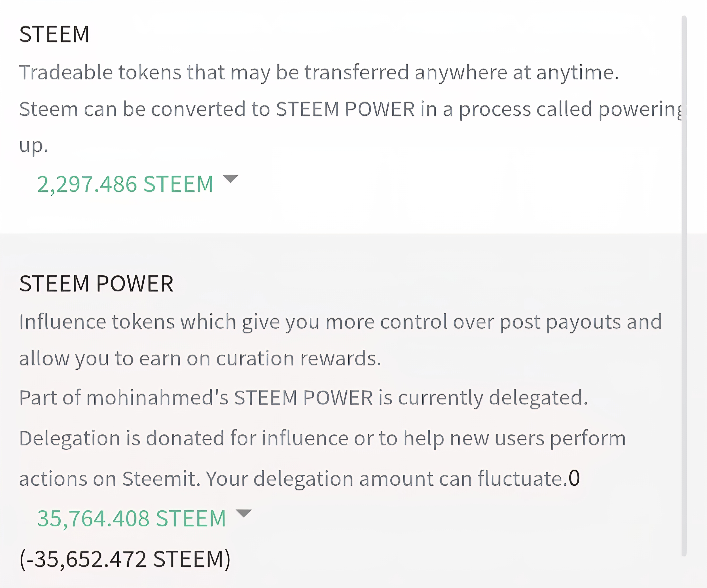Image resolution: width=707 pixels, height=588 pixels.
Task: Click the 35,764.408 STEEM power balance
Action: point(131,519)
